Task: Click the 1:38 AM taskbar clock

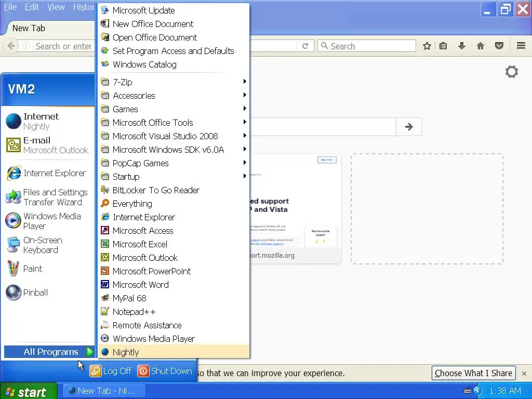Action: 506,391
